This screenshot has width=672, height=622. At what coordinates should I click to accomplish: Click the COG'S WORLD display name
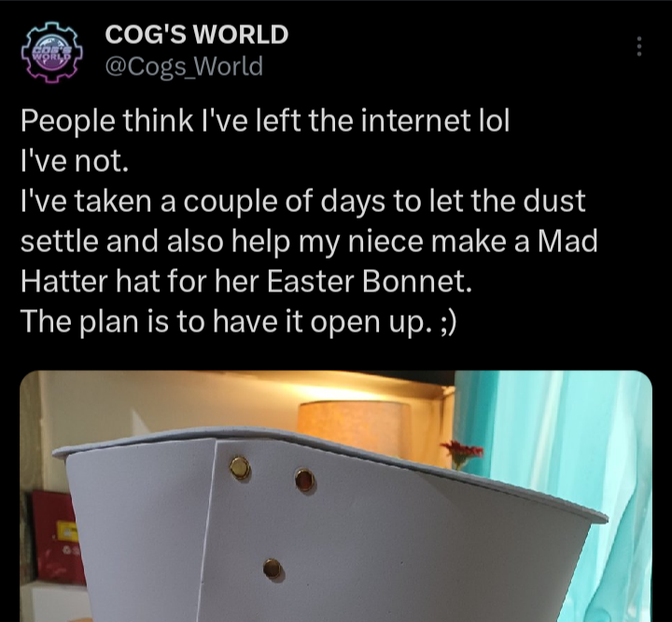pos(197,35)
